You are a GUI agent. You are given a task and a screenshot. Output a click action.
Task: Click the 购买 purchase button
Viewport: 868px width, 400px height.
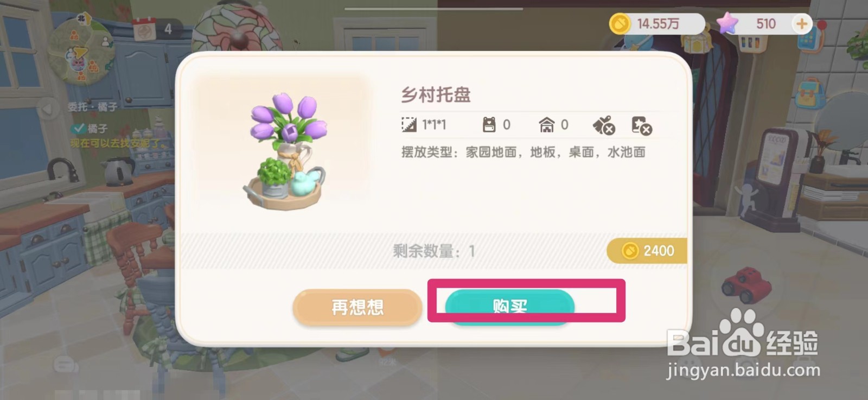[509, 307]
